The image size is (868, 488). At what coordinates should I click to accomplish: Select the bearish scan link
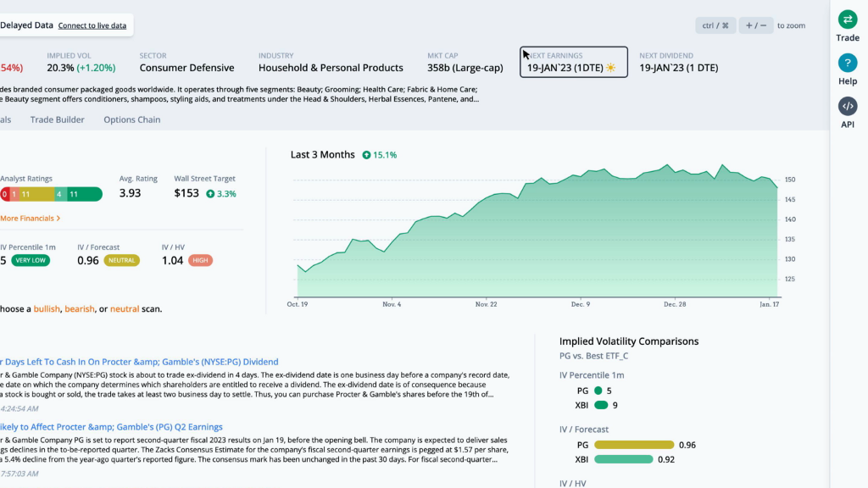(80, 309)
